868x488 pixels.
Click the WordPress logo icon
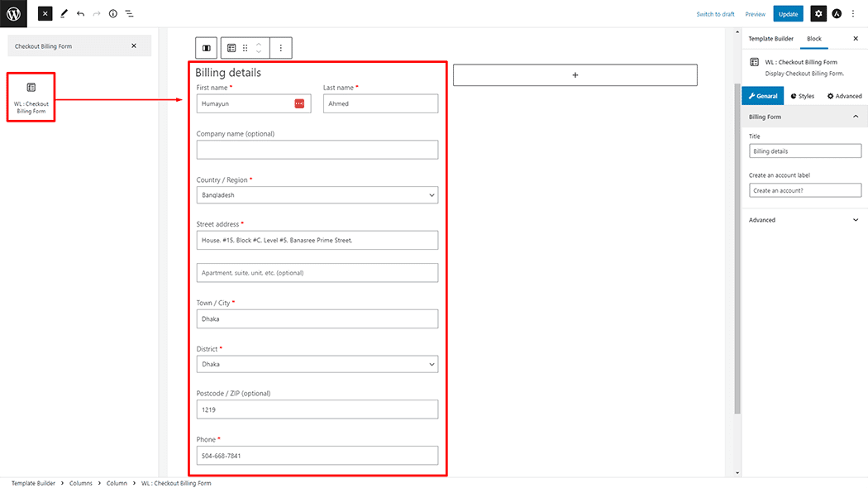point(14,13)
